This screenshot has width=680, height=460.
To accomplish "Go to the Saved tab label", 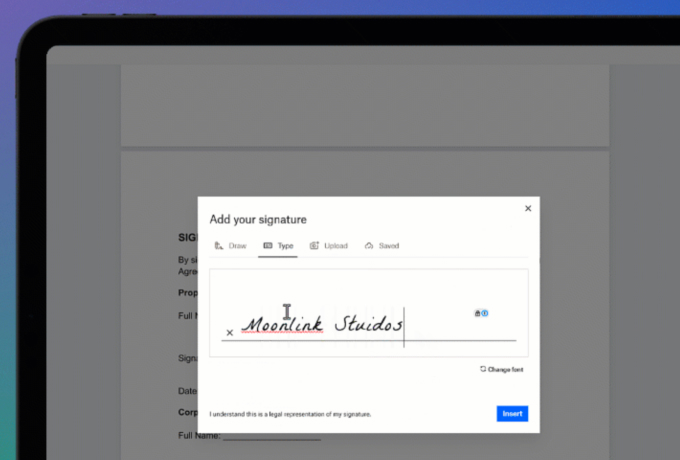I will tap(389, 246).
